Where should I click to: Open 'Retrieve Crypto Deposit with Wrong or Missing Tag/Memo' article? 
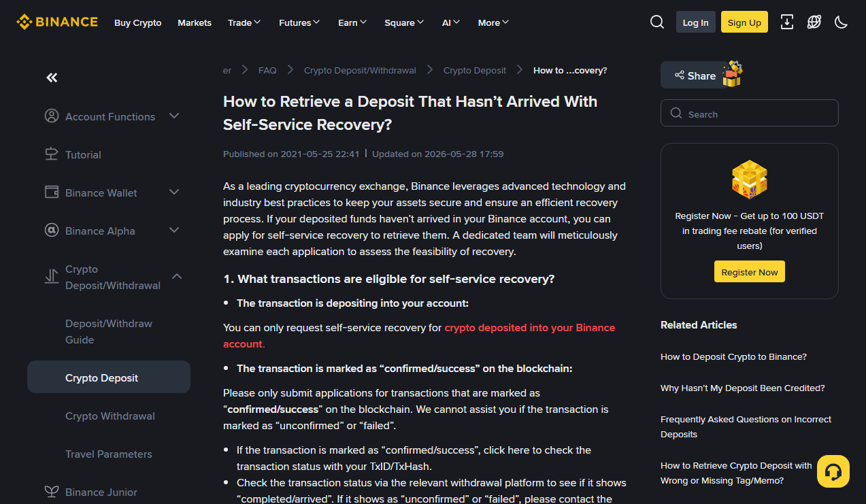737,473
